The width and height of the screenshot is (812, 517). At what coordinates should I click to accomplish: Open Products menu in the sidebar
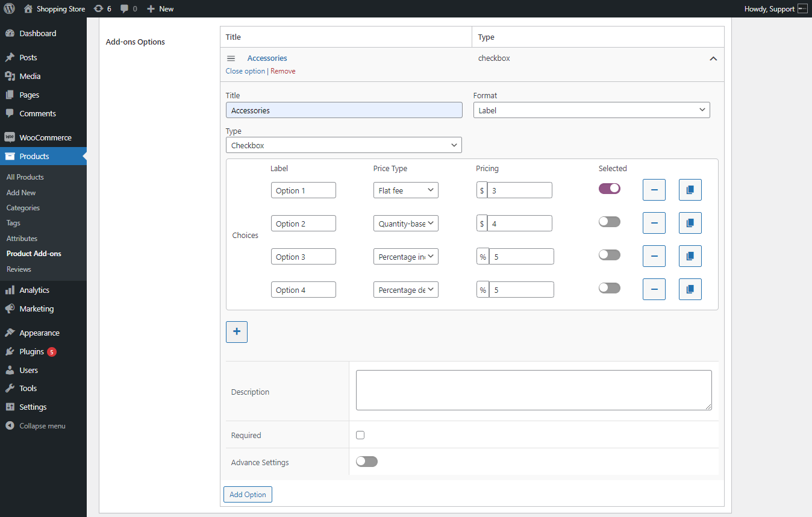click(43, 157)
